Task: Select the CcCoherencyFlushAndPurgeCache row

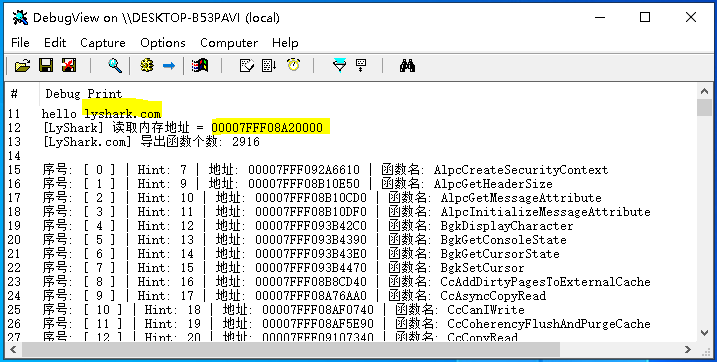Action: click(x=351, y=324)
